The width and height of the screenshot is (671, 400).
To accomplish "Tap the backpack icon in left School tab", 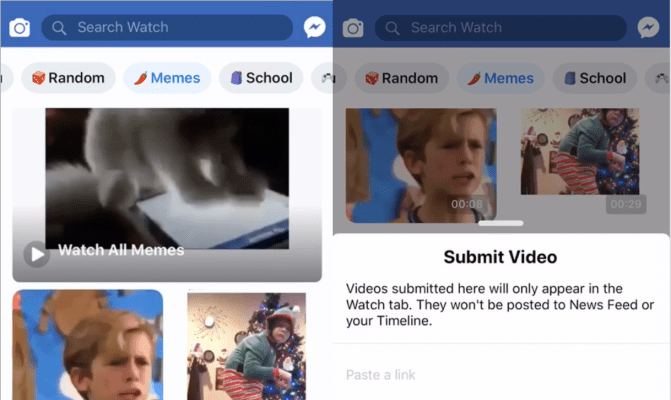I will coord(236,78).
